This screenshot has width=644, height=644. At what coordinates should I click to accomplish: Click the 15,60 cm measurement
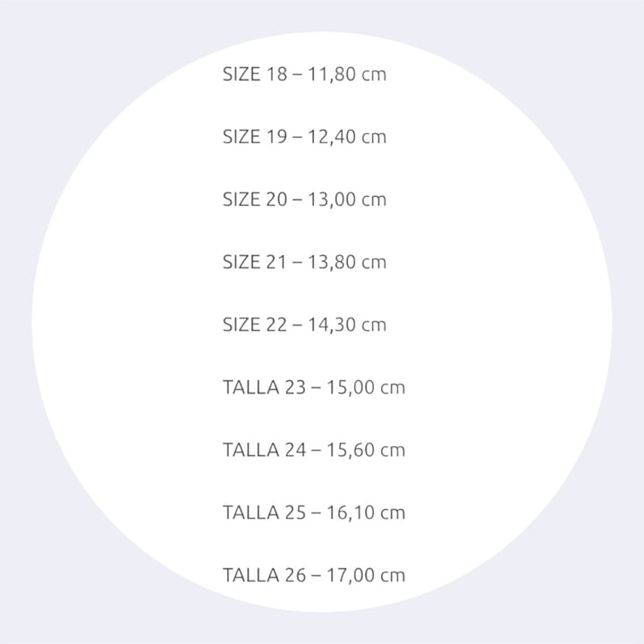click(366, 450)
